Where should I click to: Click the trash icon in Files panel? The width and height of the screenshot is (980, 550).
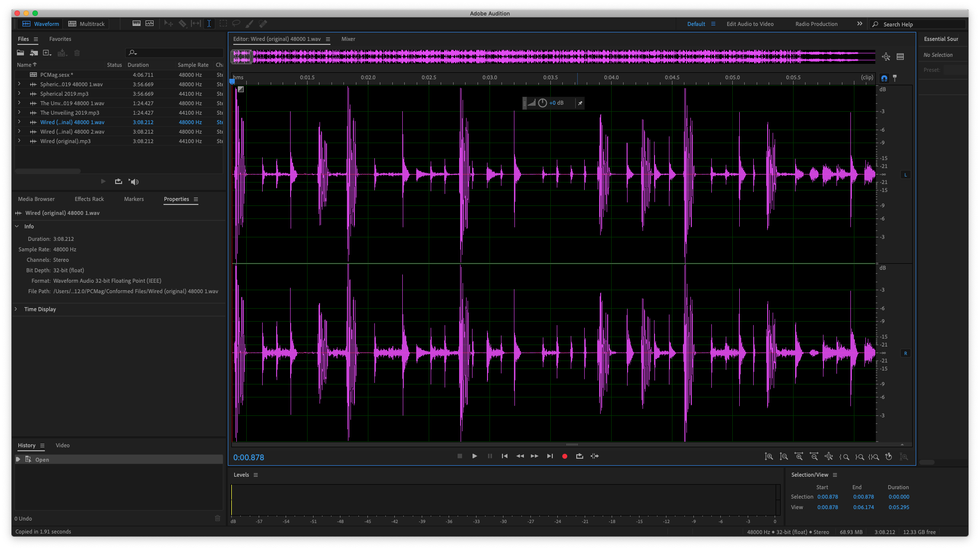(x=77, y=53)
